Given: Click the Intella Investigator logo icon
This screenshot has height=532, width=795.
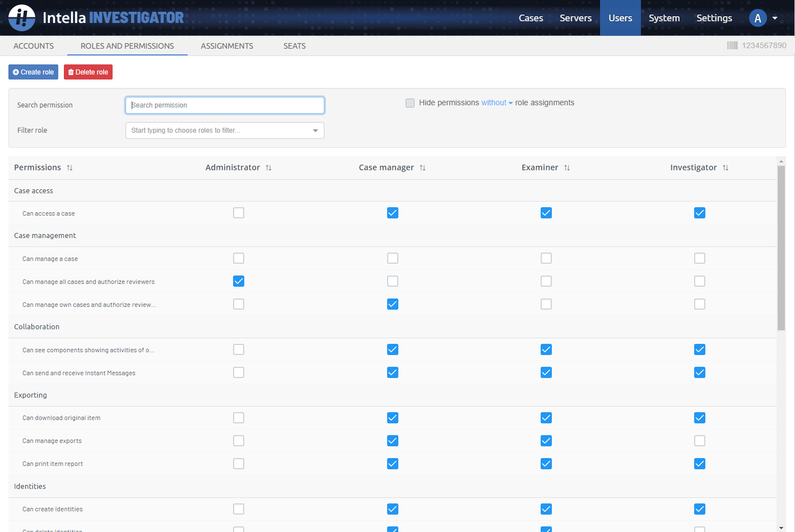Looking at the screenshot, I should (22, 18).
